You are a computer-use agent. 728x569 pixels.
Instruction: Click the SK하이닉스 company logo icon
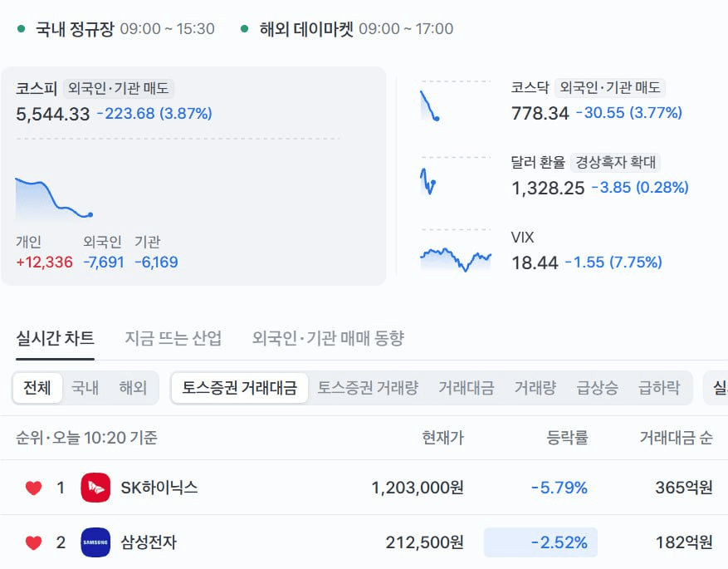tap(95, 488)
